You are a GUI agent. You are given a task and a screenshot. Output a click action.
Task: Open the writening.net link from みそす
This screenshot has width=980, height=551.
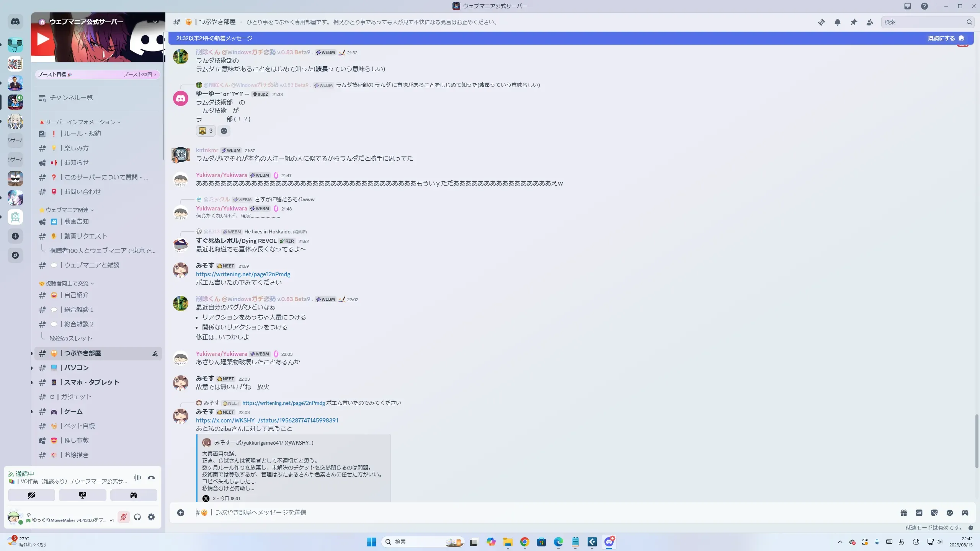[x=243, y=274]
